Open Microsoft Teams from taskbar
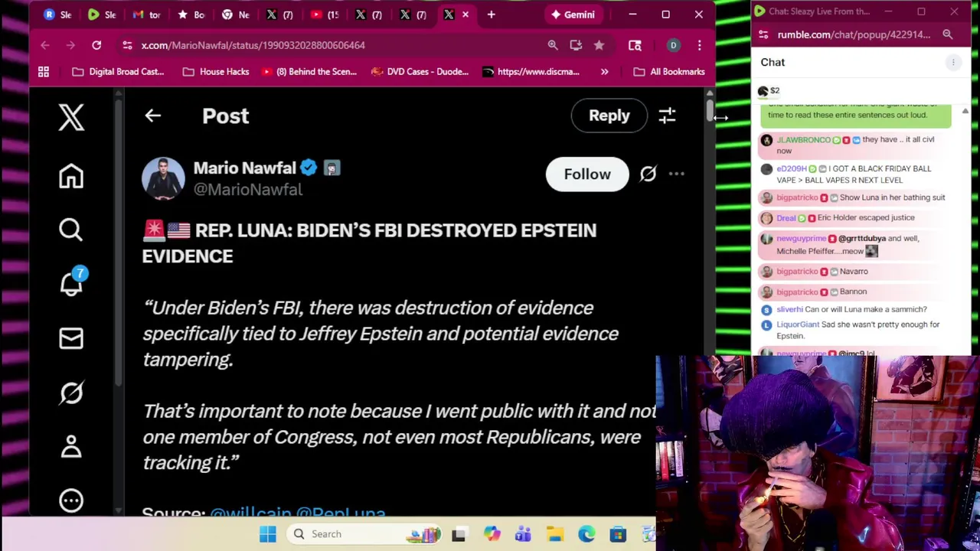 pyautogui.click(x=523, y=534)
